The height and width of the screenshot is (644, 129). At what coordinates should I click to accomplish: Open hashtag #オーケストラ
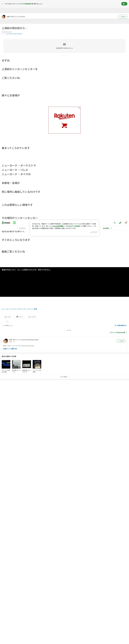pyautogui.click(x=28, y=309)
